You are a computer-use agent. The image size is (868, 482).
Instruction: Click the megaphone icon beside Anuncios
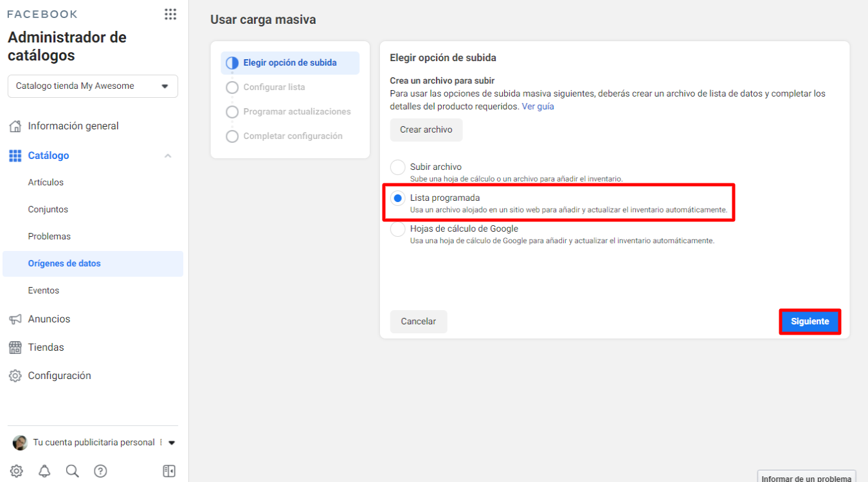tap(15, 319)
